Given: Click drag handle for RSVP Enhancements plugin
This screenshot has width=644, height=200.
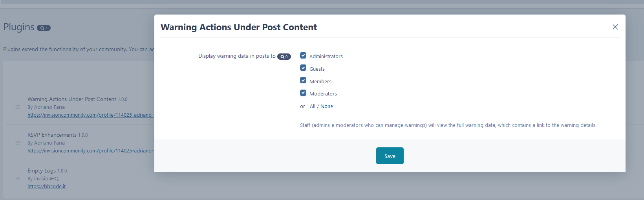Looking at the screenshot, I should click(x=18, y=143).
